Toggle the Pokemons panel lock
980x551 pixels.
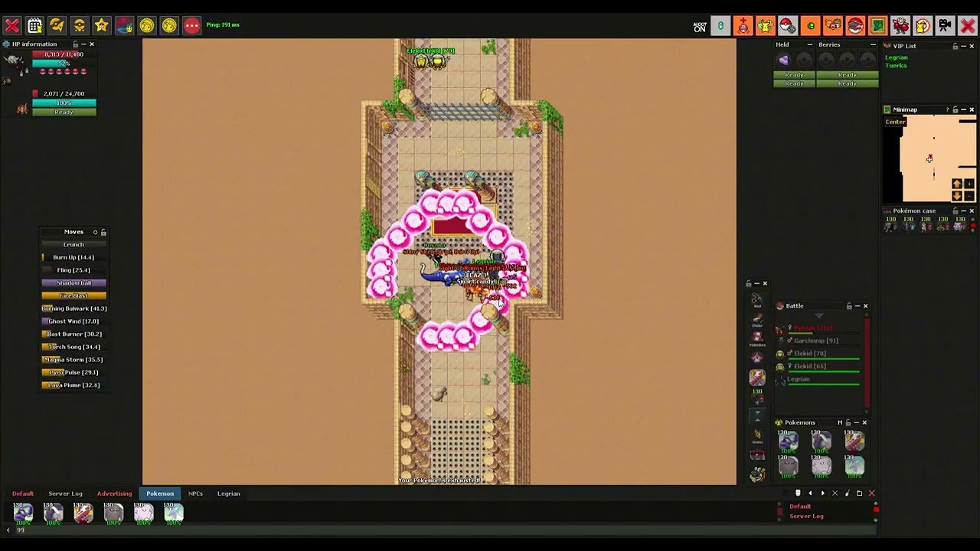point(848,422)
